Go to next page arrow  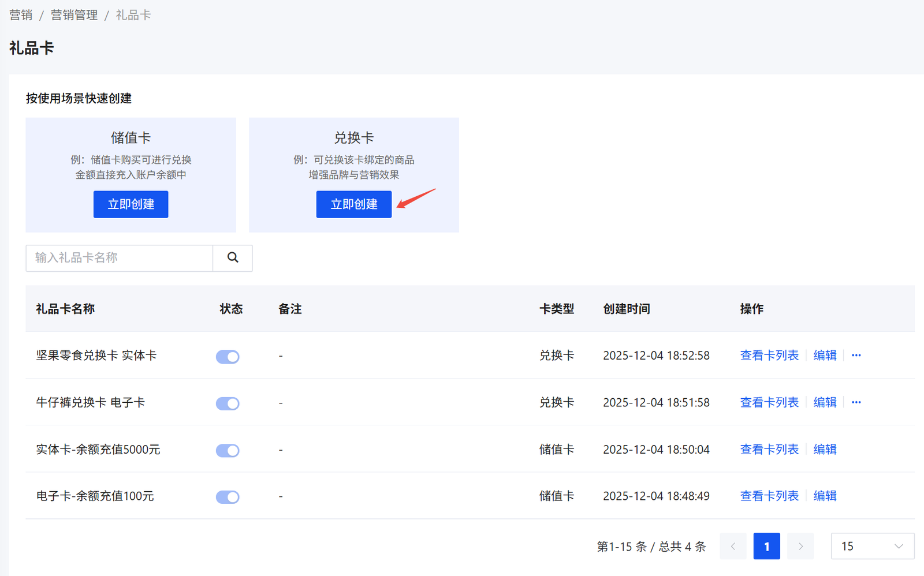[800, 546]
